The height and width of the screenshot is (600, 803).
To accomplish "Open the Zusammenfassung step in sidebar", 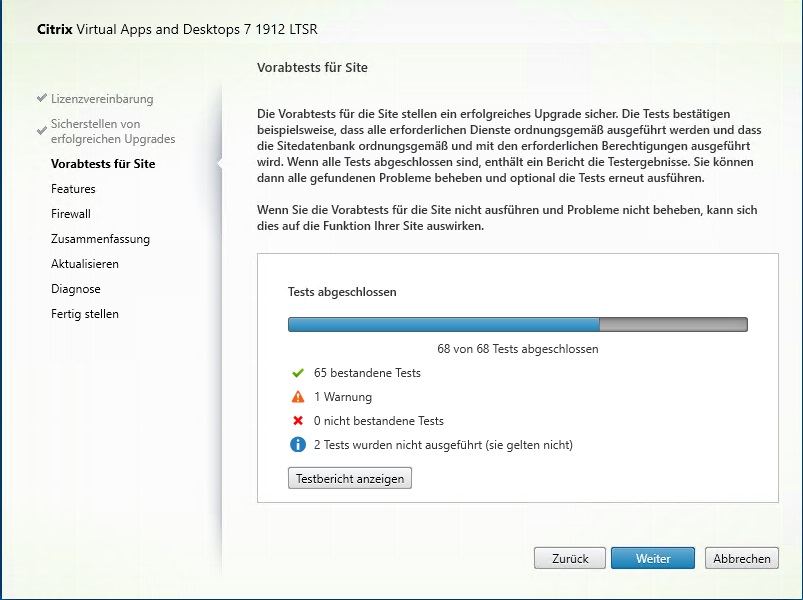I will coord(100,239).
